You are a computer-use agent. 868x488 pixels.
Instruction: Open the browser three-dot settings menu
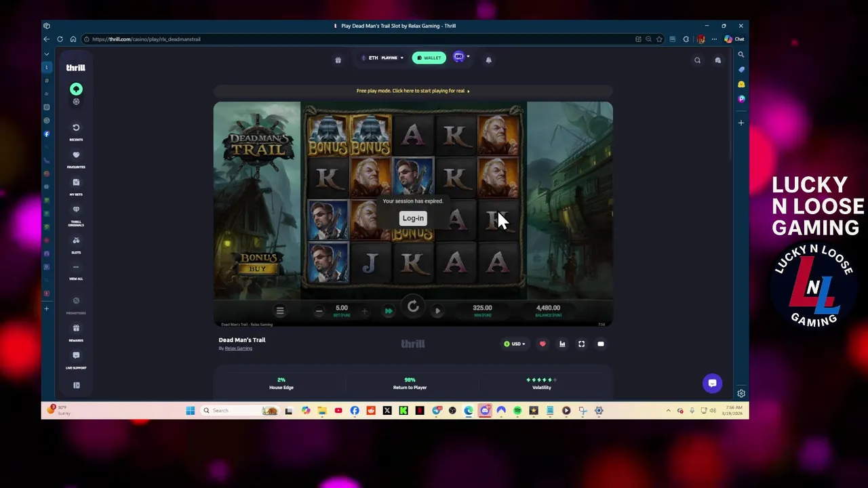coord(713,39)
